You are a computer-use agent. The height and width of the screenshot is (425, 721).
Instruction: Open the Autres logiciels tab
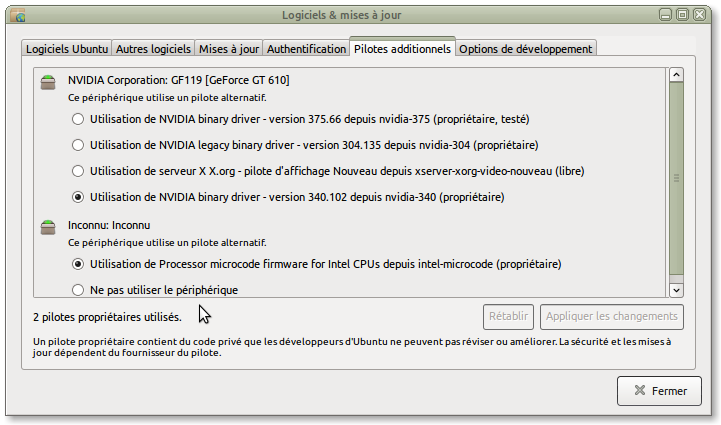point(153,48)
